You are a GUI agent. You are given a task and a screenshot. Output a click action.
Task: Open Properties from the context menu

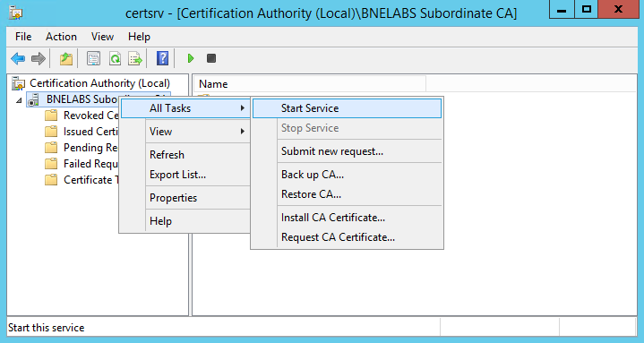point(185,198)
